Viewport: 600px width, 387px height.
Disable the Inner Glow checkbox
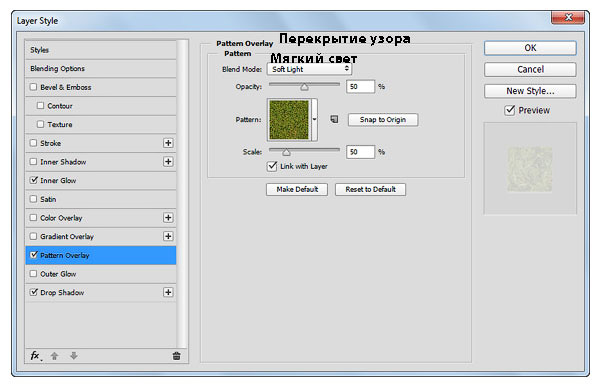pyautogui.click(x=33, y=180)
